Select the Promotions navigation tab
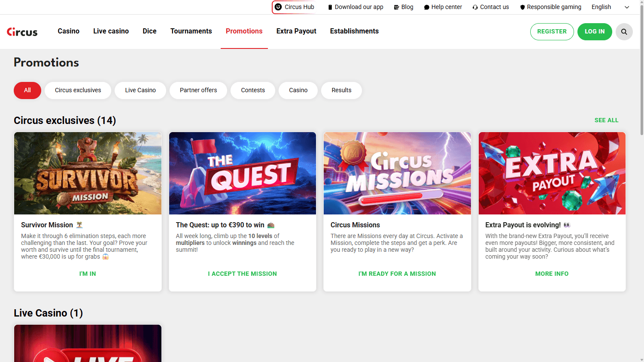Screen dimensions: 644x362 coord(244,31)
